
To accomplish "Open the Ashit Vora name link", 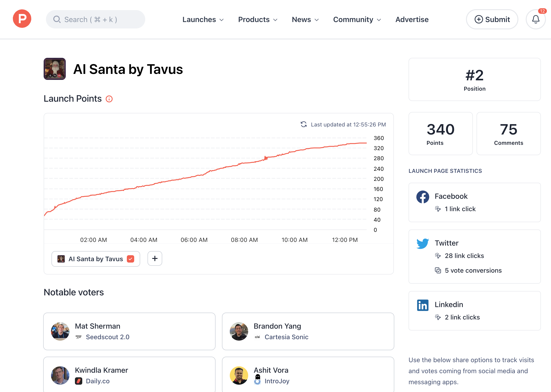I will point(271,370).
